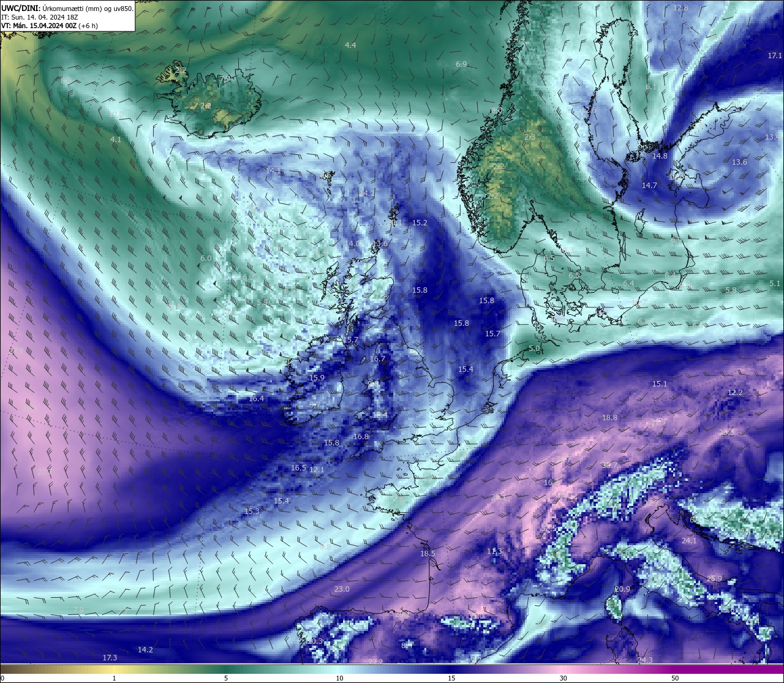This screenshot has height=683, width=784.
Task: Click the 18.5 value label
Action: (x=428, y=554)
